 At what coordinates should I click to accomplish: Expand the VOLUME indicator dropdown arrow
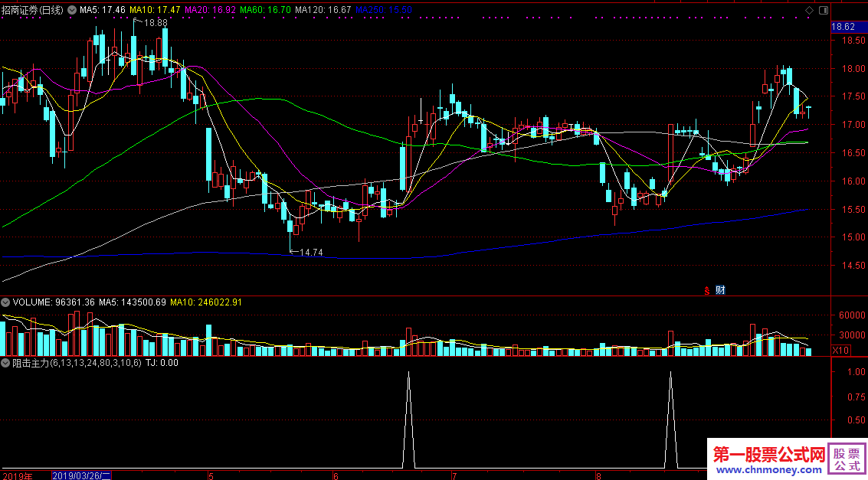point(5,302)
